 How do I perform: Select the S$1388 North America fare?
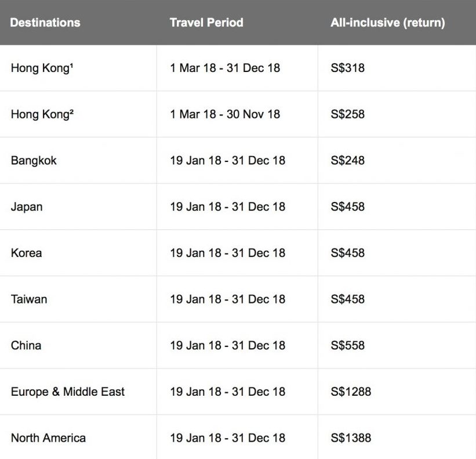(351, 438)
